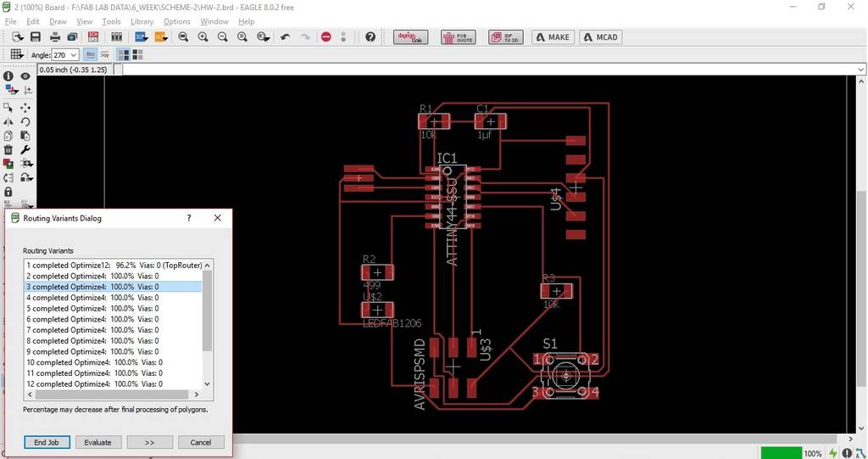Image resolution: width=868 pixels, height=459 pixels.
Task: Click the Evaluate button
Action: 98,442
